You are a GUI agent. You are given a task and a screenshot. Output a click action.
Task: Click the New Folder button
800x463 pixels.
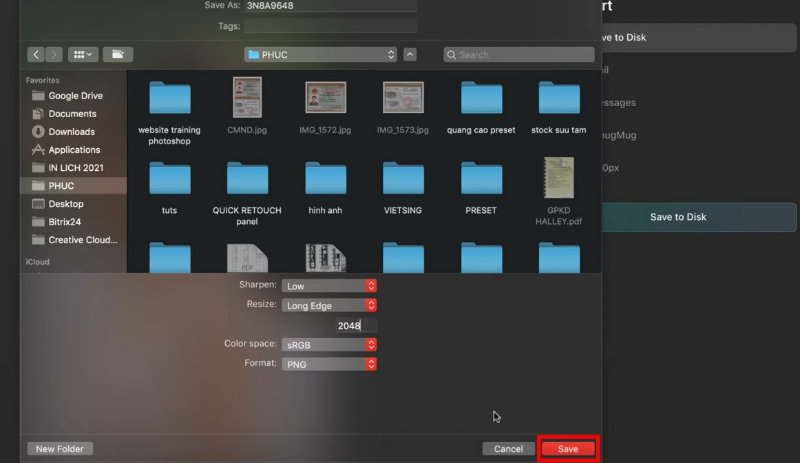click(x=60, y=449)
